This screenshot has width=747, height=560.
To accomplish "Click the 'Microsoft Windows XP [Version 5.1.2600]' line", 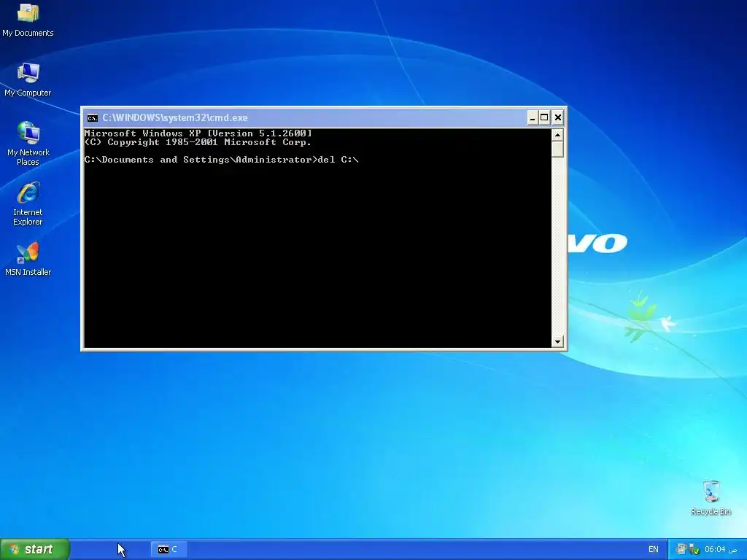I will 198,133.
